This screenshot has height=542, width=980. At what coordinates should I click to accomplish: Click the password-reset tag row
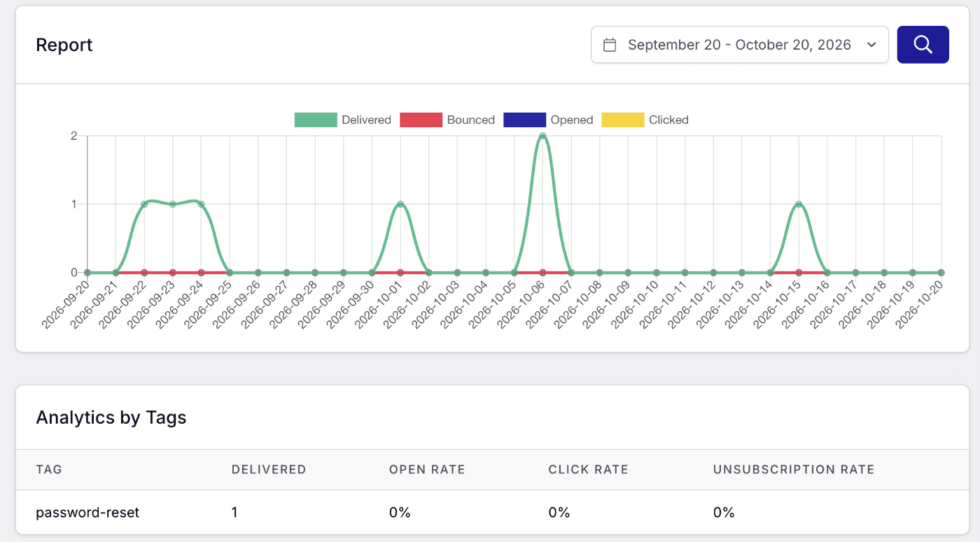click(x=492, y=513)
